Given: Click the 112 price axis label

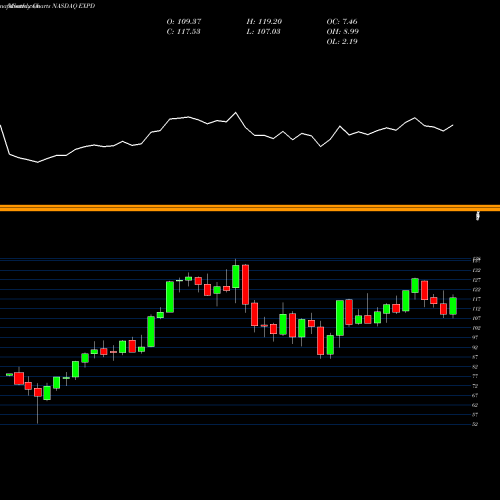Looking at the screenshot, I should [x=477, y=309].
